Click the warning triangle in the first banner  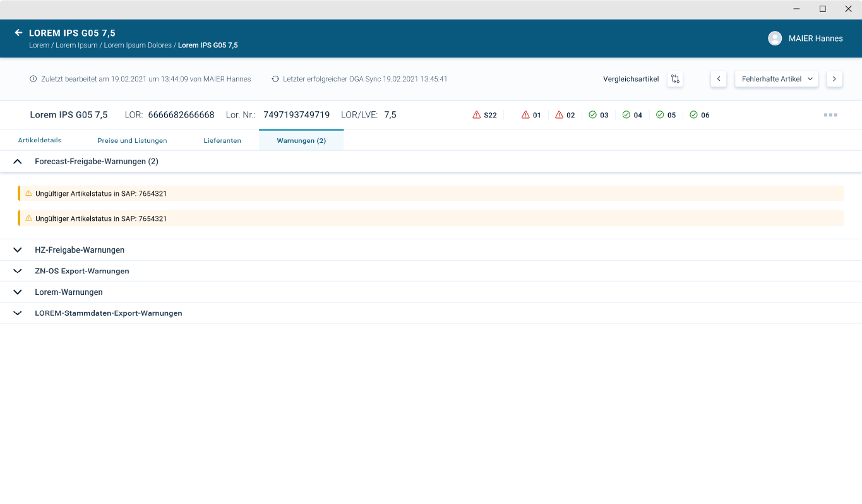[29, 193]
